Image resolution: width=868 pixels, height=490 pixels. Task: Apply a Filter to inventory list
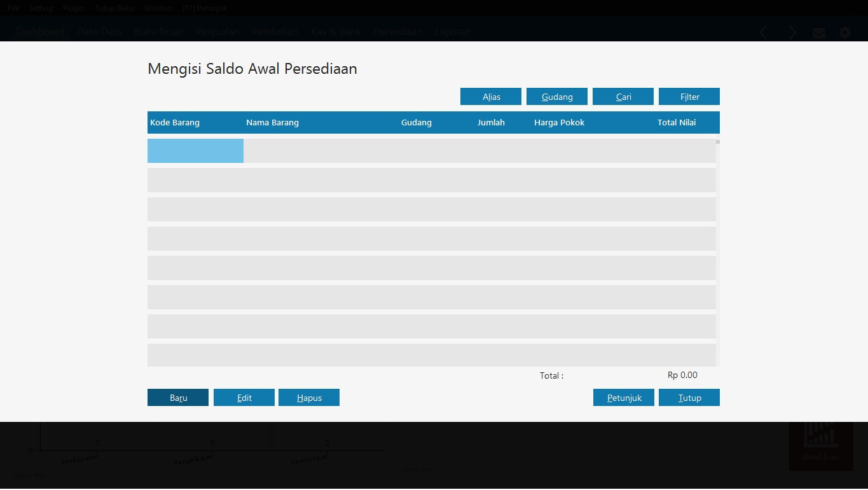pyautogui.click(x=689, y=97)
